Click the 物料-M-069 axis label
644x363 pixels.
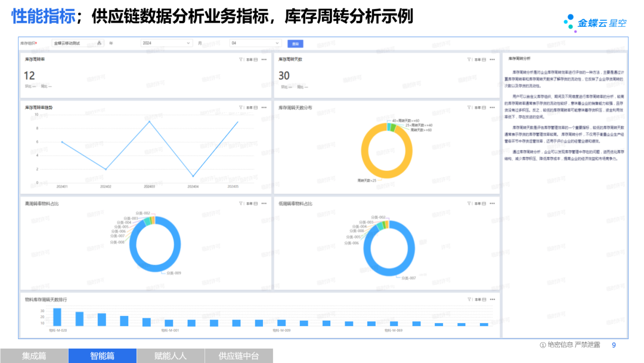pos(394,331)
